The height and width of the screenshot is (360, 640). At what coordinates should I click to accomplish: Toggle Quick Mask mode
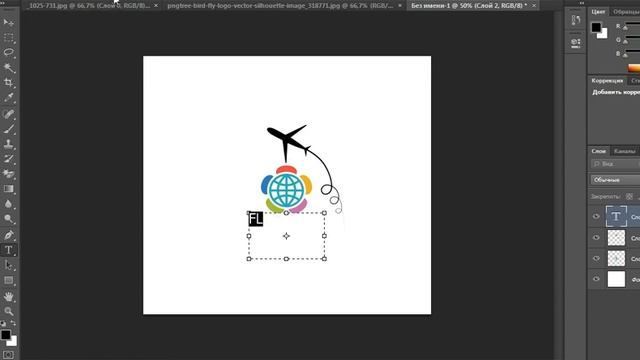(x=8, y=355)
